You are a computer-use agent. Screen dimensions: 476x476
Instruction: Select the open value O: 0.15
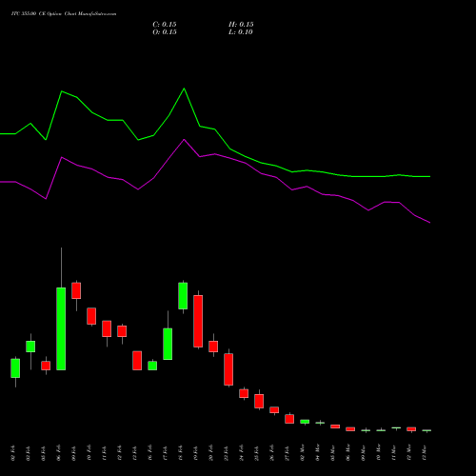pos(165,32)
